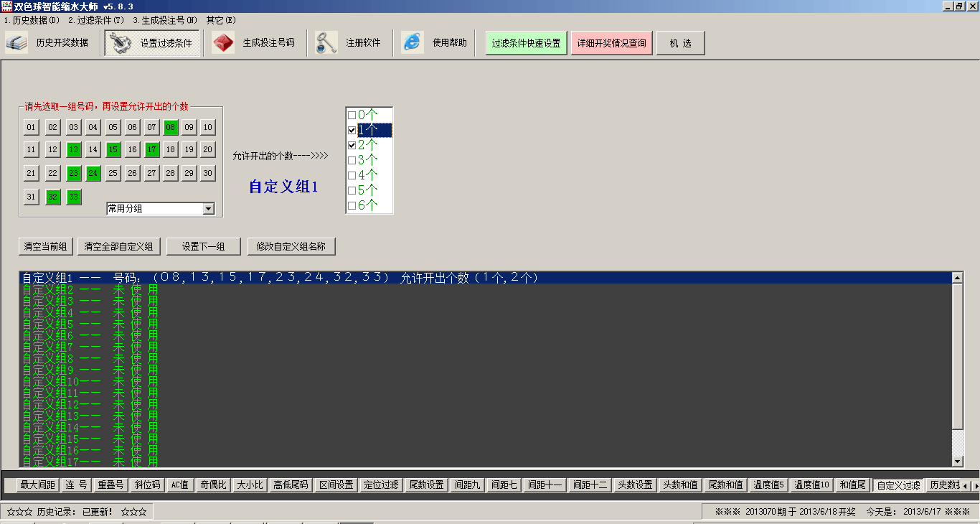Open the 常用分组 dropdown
The image size is (980, 524).
click(209, 209)
